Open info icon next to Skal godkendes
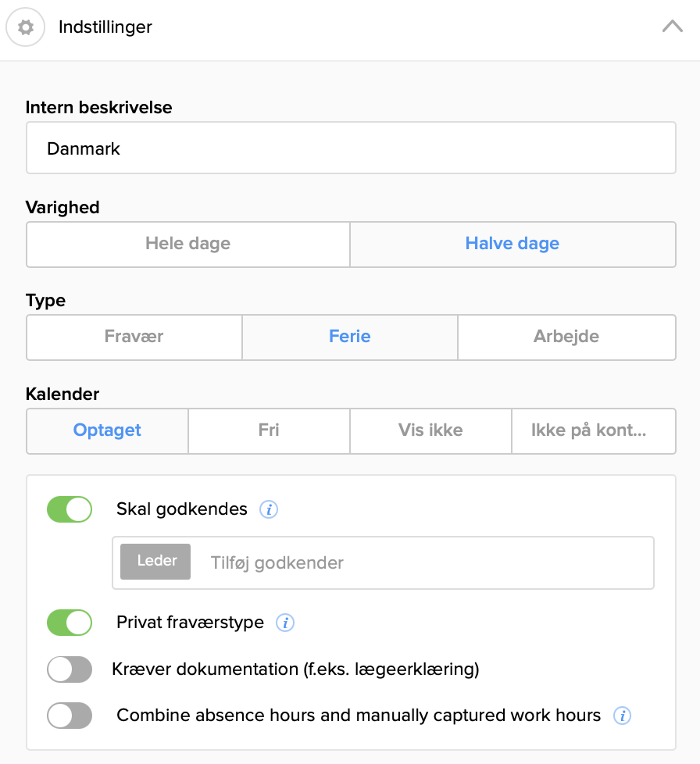The image size is (700, 764). [x=269, y=510]
